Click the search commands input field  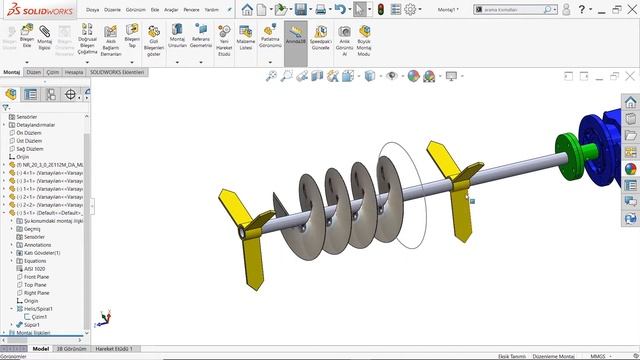tap(513, 9)
